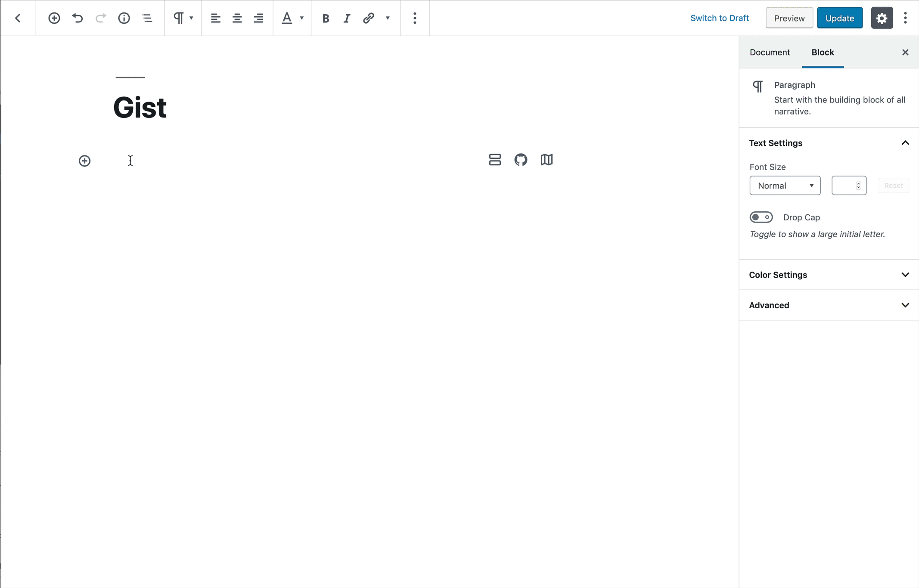This screenshot has width=919, height=588.
Task: Redo the last undone change
Action: click(x=101, y=18)
